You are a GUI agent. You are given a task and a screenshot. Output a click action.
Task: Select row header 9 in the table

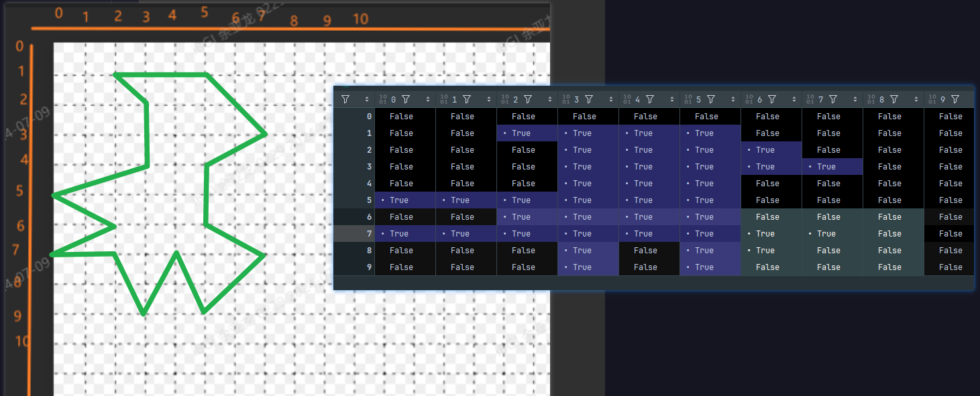[354, 267]
